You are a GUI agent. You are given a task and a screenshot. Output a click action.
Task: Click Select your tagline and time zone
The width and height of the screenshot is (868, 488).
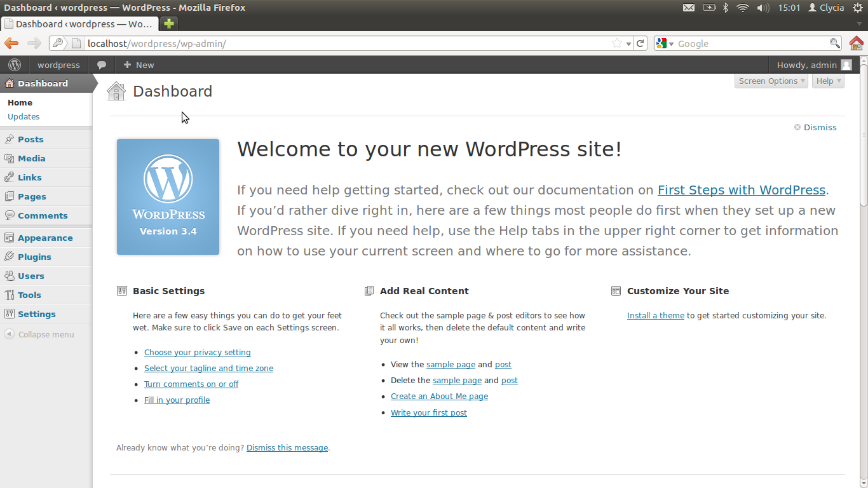point(208,368)
